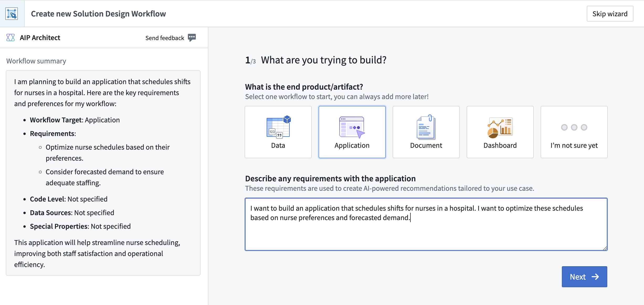Click the What is the end product/artifact label
The width and height of the screenshot is (644, 305).
point(304,87)
